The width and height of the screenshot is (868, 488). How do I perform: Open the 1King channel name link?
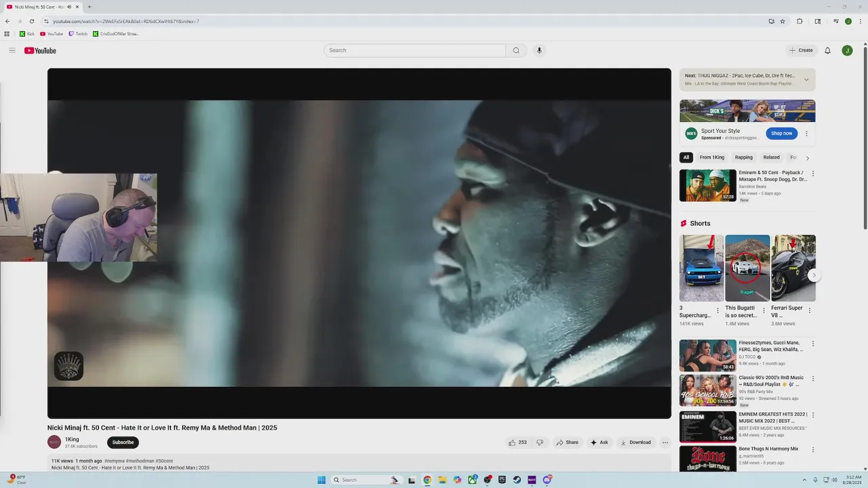(72, 439)
